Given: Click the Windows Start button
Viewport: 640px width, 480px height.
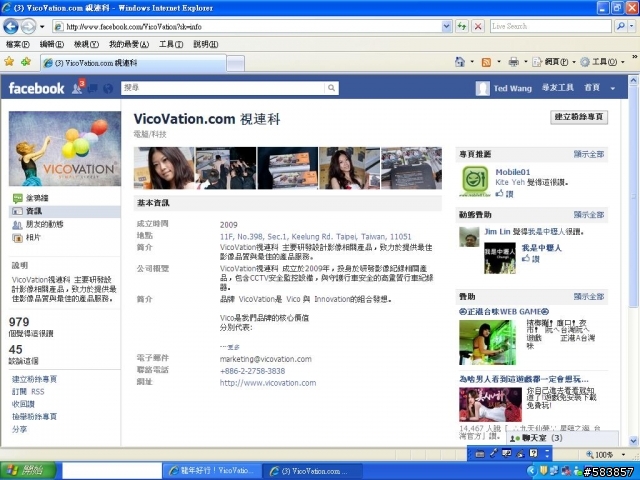Looking at the screenshot, I should pyautogui.click(x=28, y=471).
